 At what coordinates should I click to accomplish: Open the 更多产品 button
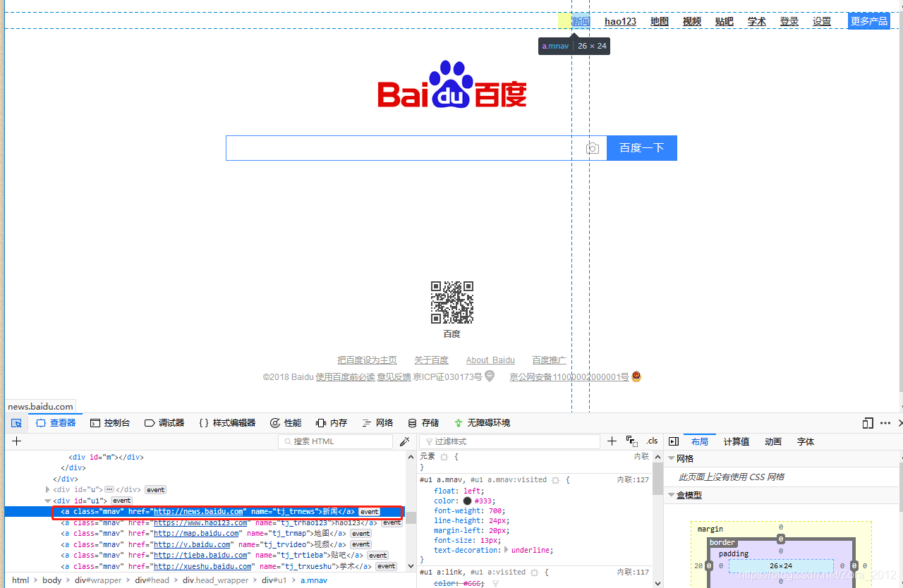[x=869, y=21]
